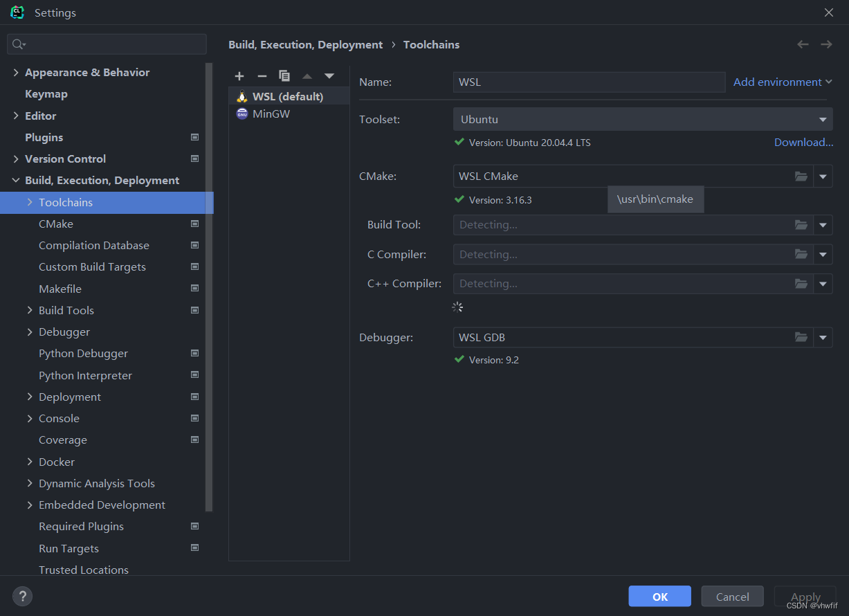Screen dimensions: 849x616
Task: Expand Debugger subtree
Action: [x=30, y=332]
